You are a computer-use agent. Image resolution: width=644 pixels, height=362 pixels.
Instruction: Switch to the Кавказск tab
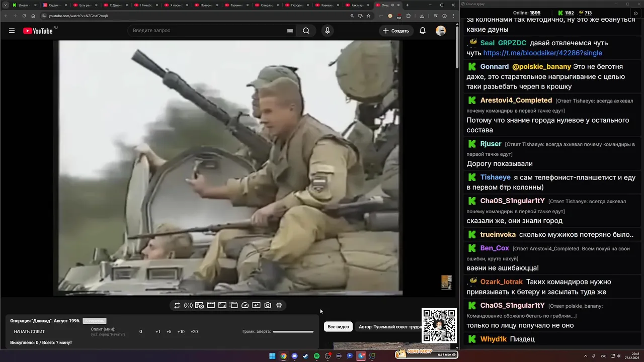point(326,5)
